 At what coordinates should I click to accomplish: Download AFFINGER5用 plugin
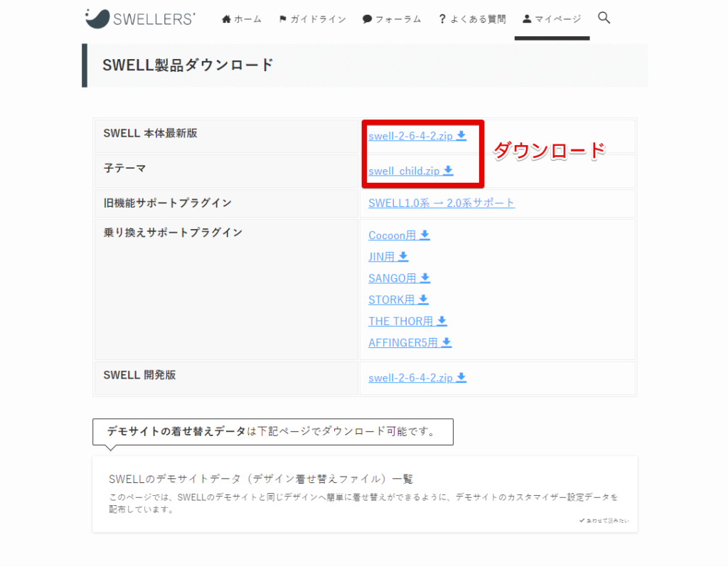coord(410,342)
